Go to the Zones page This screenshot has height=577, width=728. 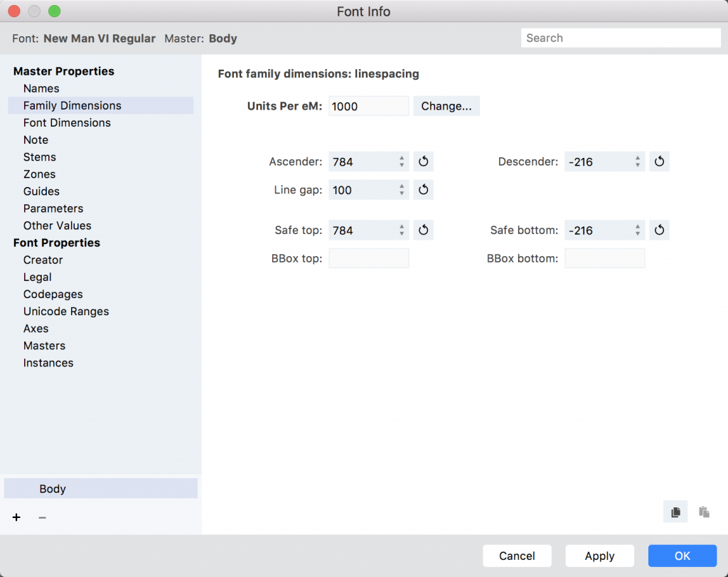(x=39, y=174)
